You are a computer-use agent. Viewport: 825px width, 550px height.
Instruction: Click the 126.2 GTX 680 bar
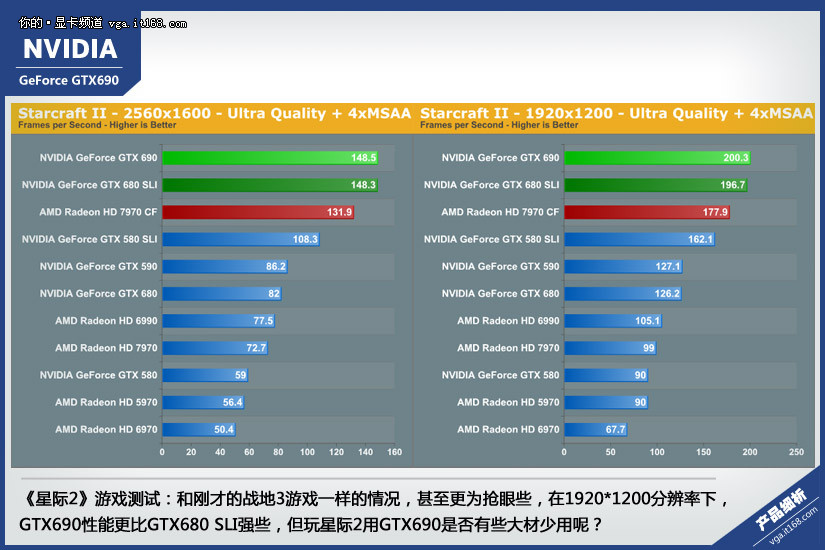(623, 294)
